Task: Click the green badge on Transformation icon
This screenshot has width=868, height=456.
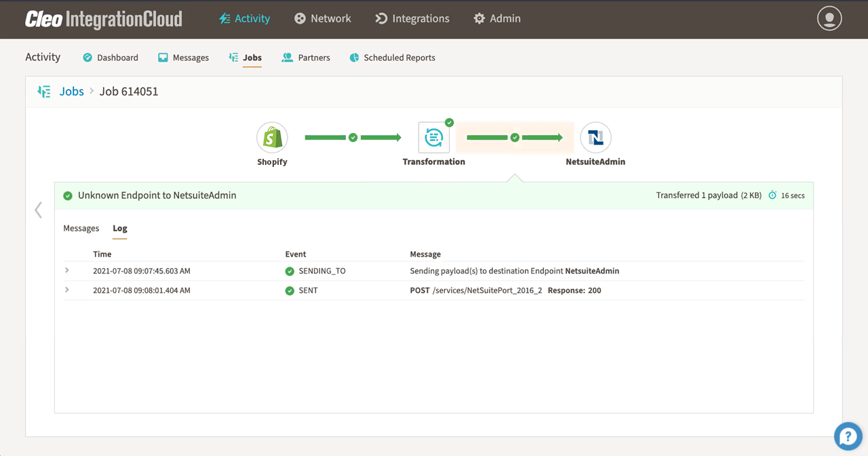Action: [x=449, y=123]
